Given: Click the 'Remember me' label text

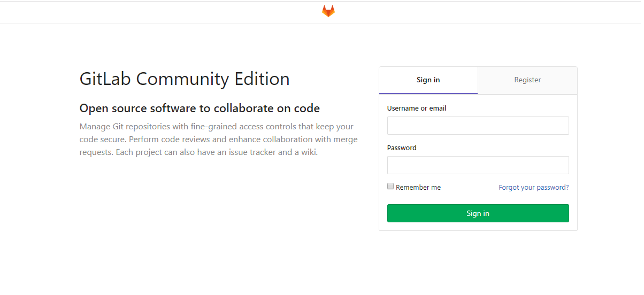Looking at the screenshot, I should pyautogui.click(x=418, y=188).
